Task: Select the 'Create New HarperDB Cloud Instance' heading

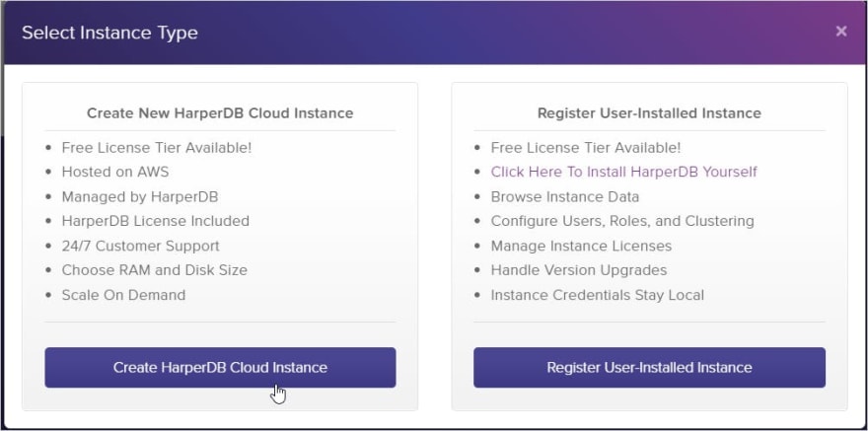Action: (220, 112)
